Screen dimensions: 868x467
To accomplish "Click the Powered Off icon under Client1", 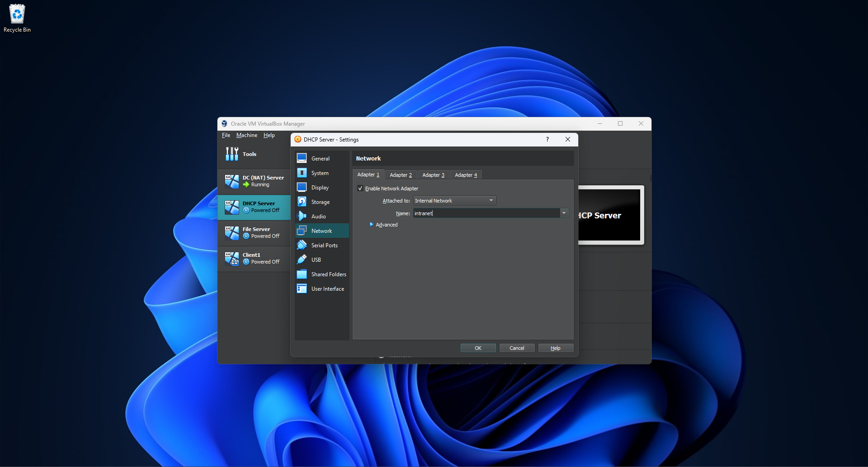I will point(246,262).
